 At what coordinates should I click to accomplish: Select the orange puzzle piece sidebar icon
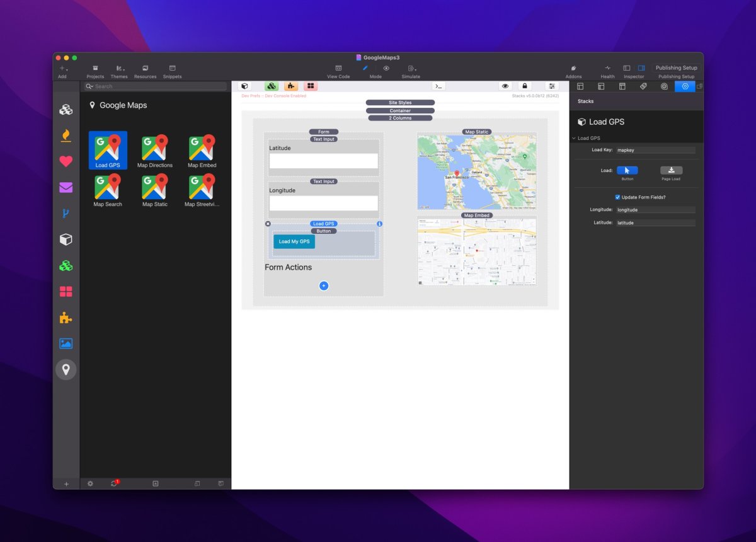pos(66,318)
